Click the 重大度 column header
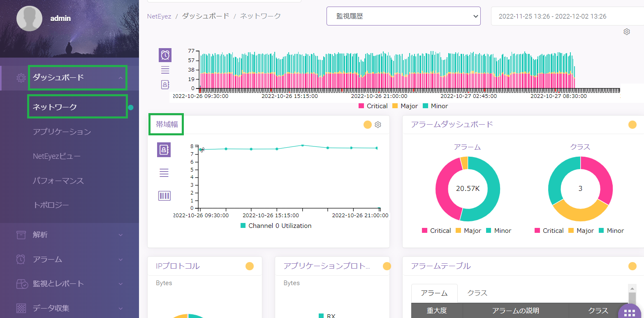Viewport: 644px width, 318px height. point(437,311)
